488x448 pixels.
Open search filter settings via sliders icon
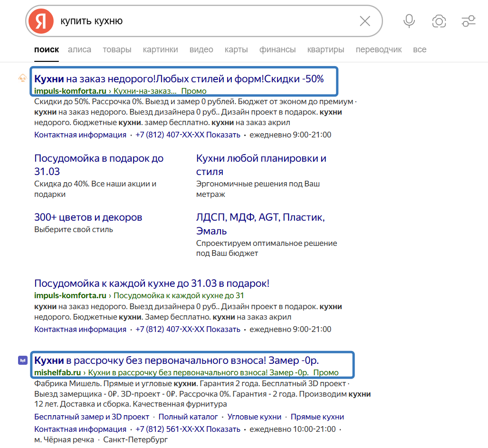[469, 21]
